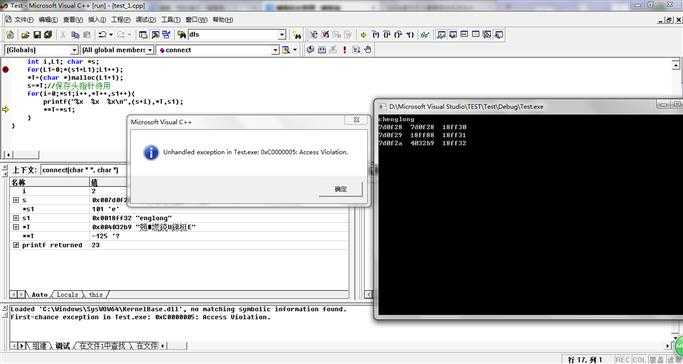This screenshot has width=683, height=364.
Task: Open the 调试 (Debug) menu
Action: 145,20
